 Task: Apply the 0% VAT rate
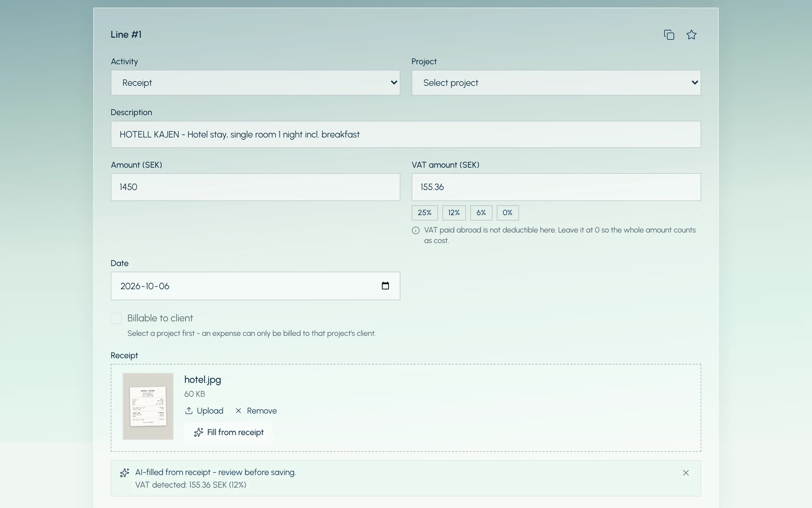(x=507, y=213)
